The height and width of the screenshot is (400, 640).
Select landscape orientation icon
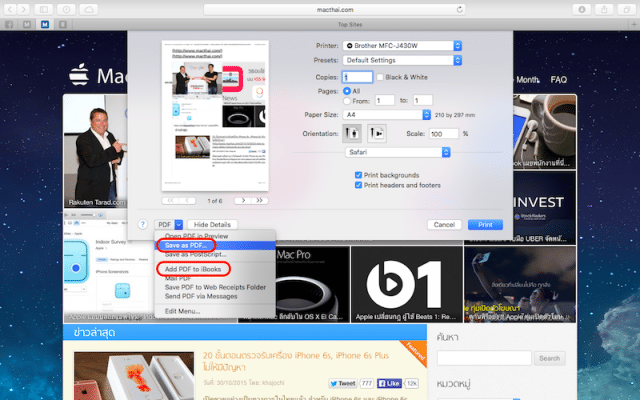(377, 133)
